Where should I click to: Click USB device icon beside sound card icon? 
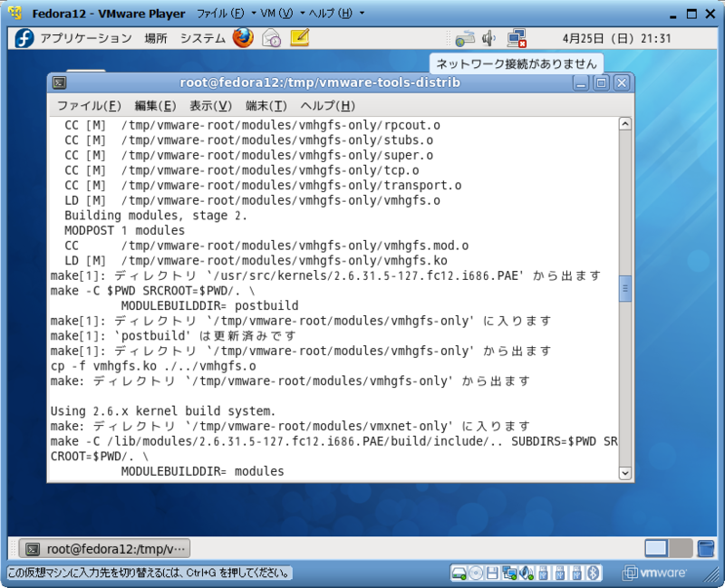543,574
